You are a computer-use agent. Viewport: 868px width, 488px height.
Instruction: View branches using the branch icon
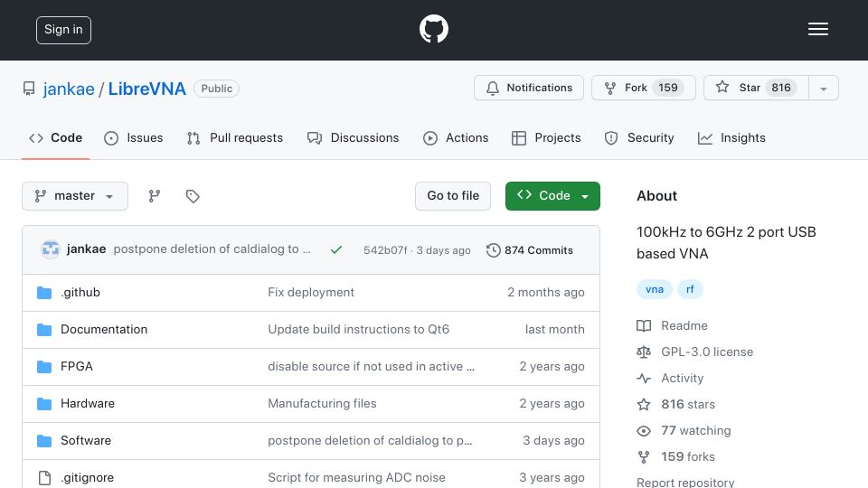tap(155, 196)
